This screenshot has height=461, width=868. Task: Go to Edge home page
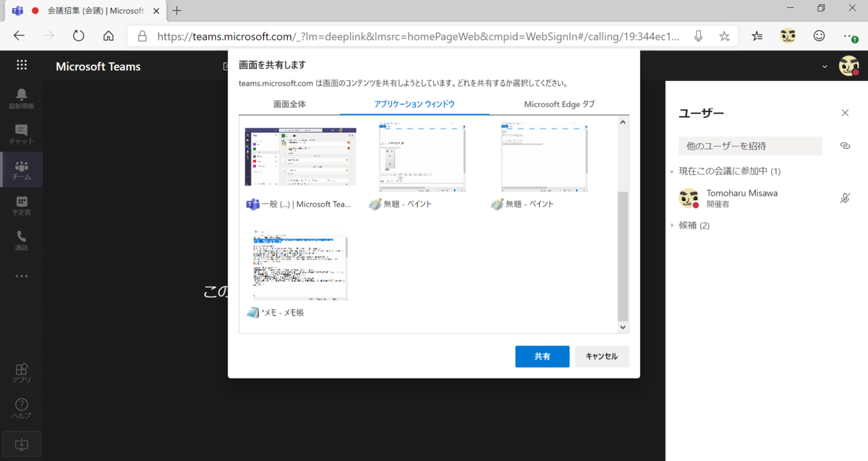[x=109, y=36]
